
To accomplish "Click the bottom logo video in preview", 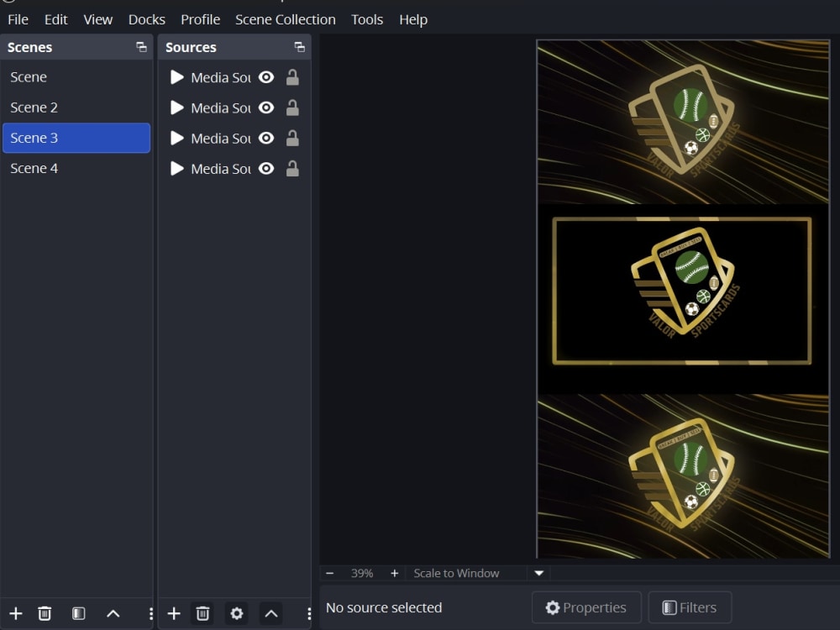I will click(x=683, y=476).
